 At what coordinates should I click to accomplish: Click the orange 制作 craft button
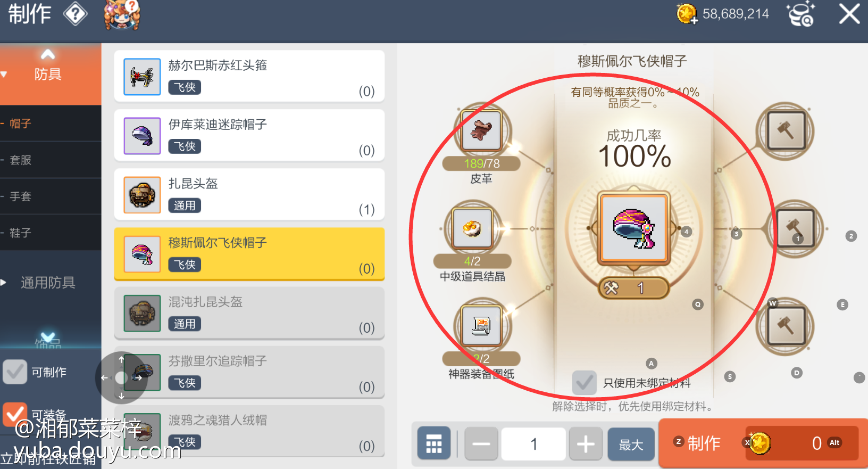pos(703,443)
